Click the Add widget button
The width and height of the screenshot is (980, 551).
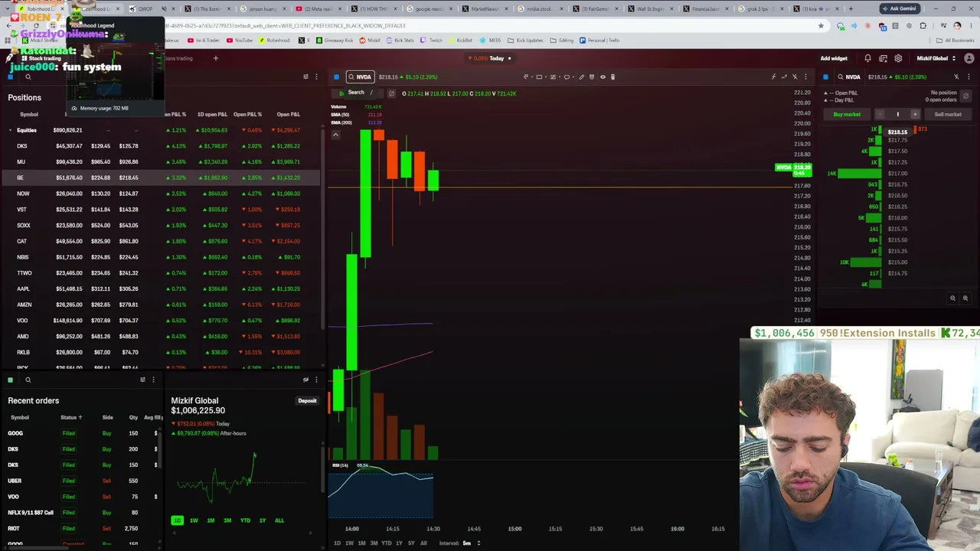834,58
